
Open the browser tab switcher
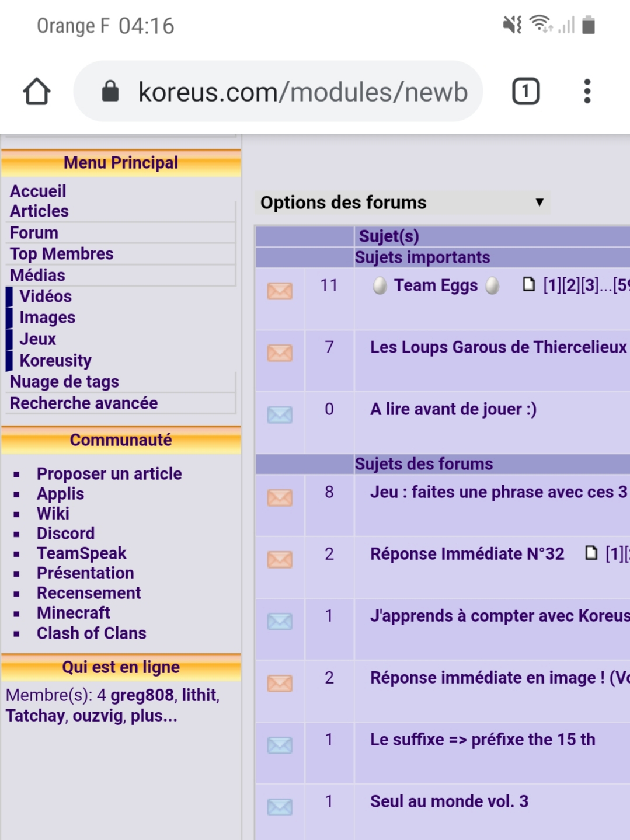[525, 92]
